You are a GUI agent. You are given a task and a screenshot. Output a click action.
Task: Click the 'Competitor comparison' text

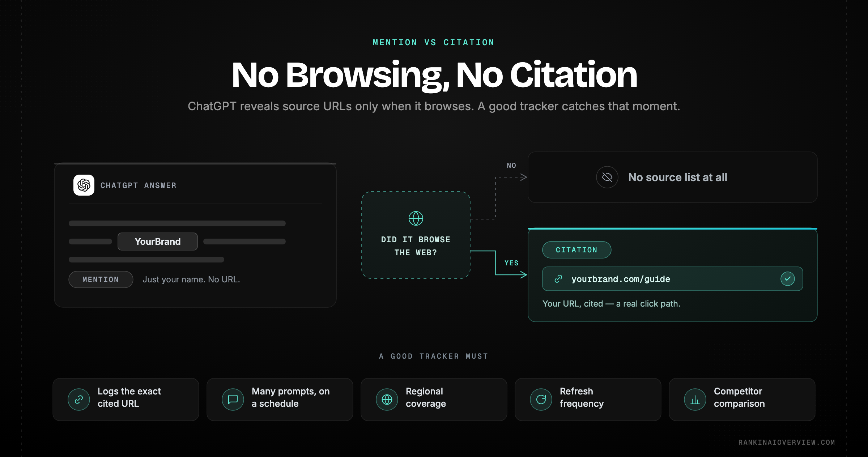click(x=739, y=397)
